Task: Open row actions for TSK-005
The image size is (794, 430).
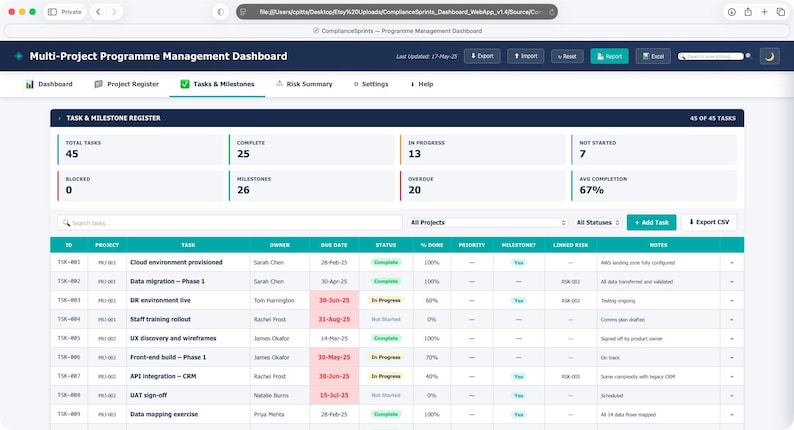Action: (732, 339)
